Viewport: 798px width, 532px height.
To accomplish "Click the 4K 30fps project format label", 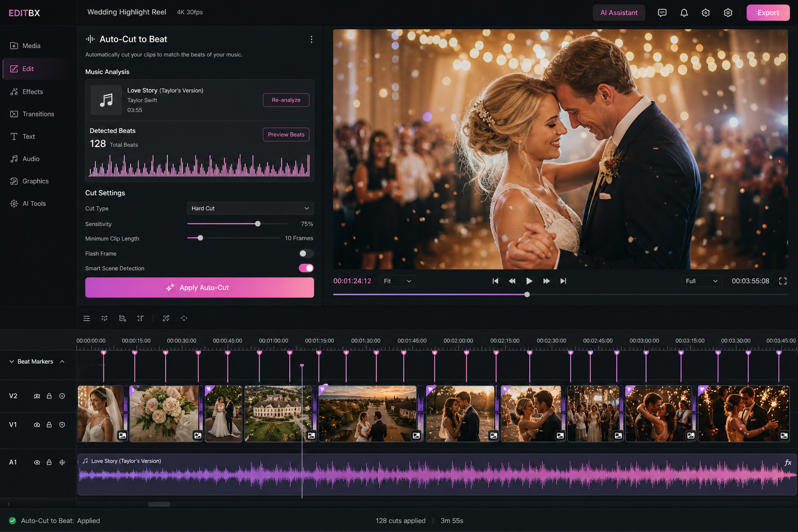I will 190,12.
